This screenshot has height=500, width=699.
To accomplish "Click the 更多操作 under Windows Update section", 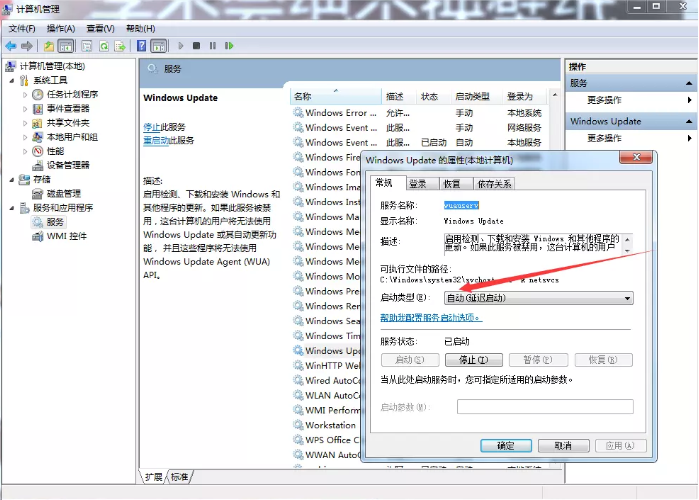I will click(x=604, y=138).
